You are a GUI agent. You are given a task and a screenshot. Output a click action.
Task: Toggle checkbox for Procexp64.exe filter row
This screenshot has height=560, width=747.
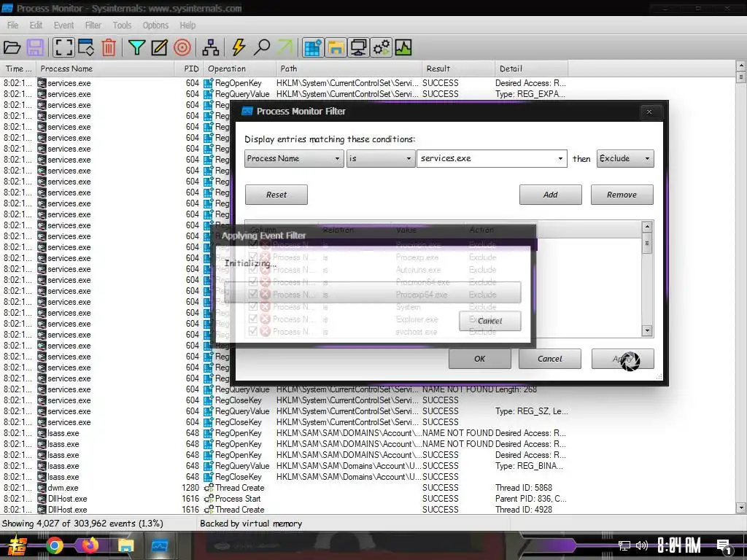pos(253,295)
